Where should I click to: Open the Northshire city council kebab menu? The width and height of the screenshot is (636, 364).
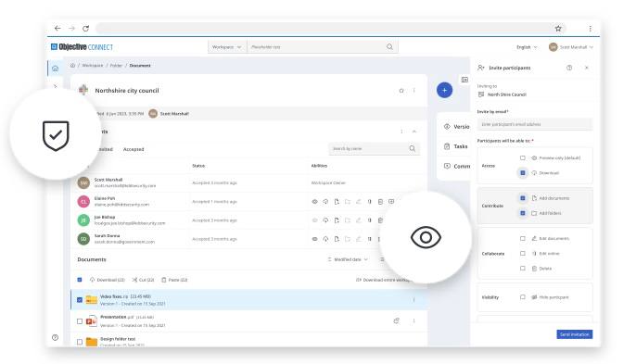tap(414, 91)
